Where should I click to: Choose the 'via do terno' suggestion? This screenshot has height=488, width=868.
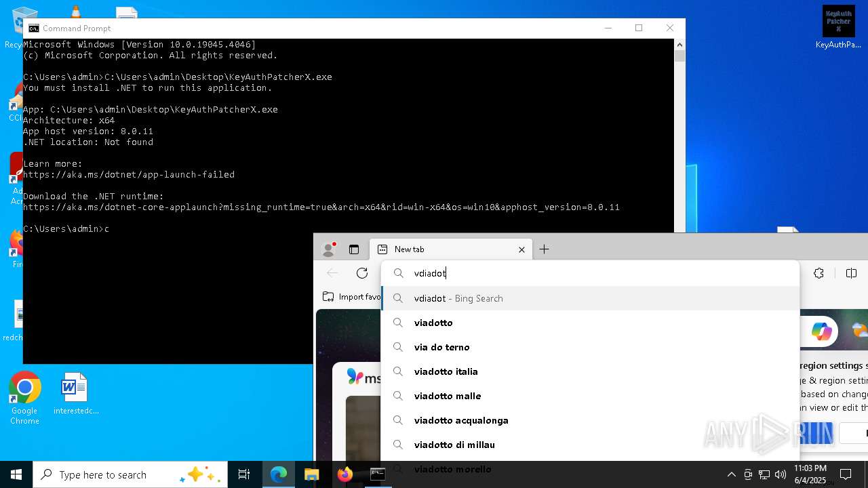tap(590, 347)
